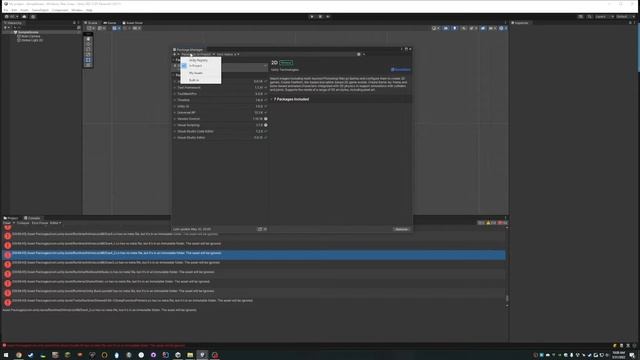This screenshot has width=640, height=360.
Task: Select the Visual Studio Code Editor package
Action: [x=220, y=131]
